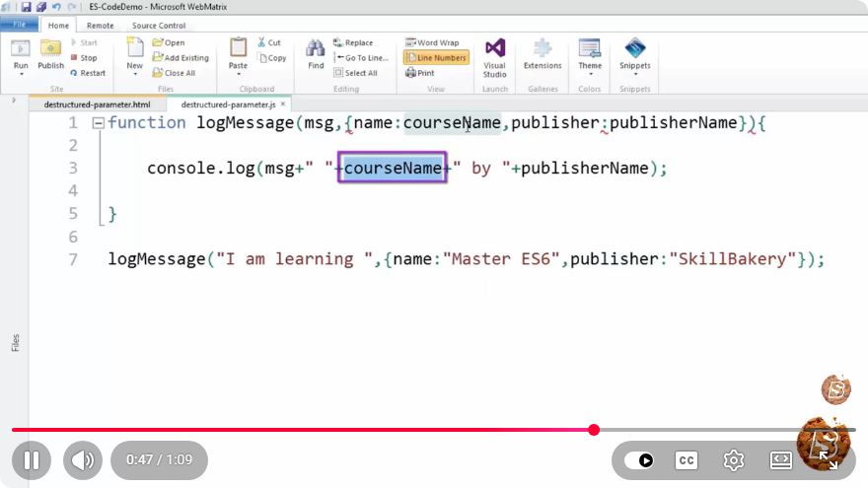Click the video progress bar handle

594,430
